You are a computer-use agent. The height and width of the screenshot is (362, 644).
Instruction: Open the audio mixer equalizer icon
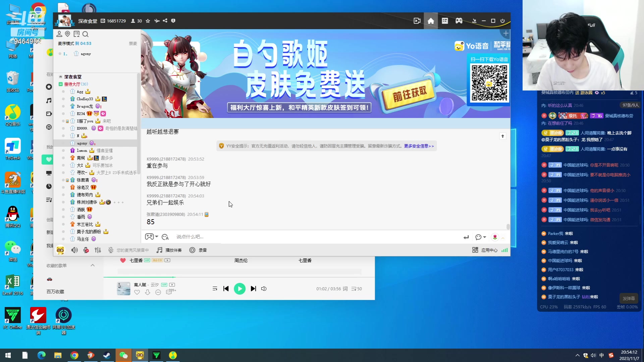pos(98,250)
